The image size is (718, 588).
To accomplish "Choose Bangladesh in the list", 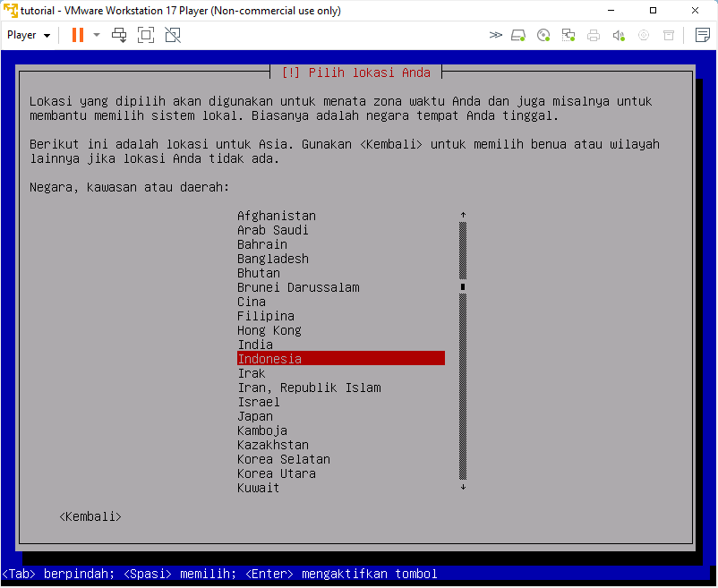I will click(x=341, y=259).
